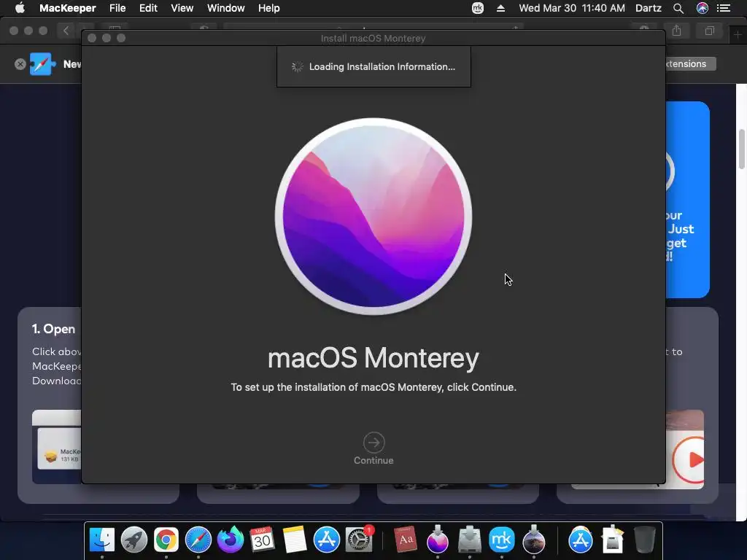The width and height of the screenshot is (747, 560).
Task: Open the App Store next to Notes in the Dock
Action: pyautogui.click(x=326, y=540)
